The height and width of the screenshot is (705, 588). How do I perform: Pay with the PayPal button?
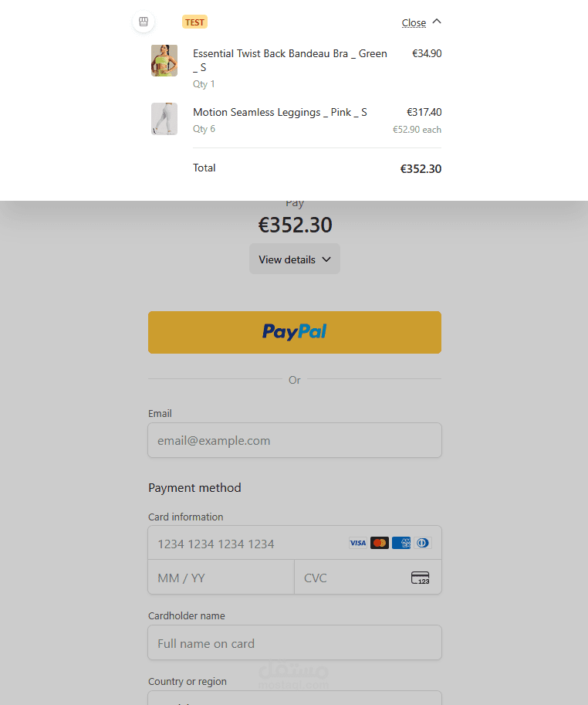(x=294, y=332)
